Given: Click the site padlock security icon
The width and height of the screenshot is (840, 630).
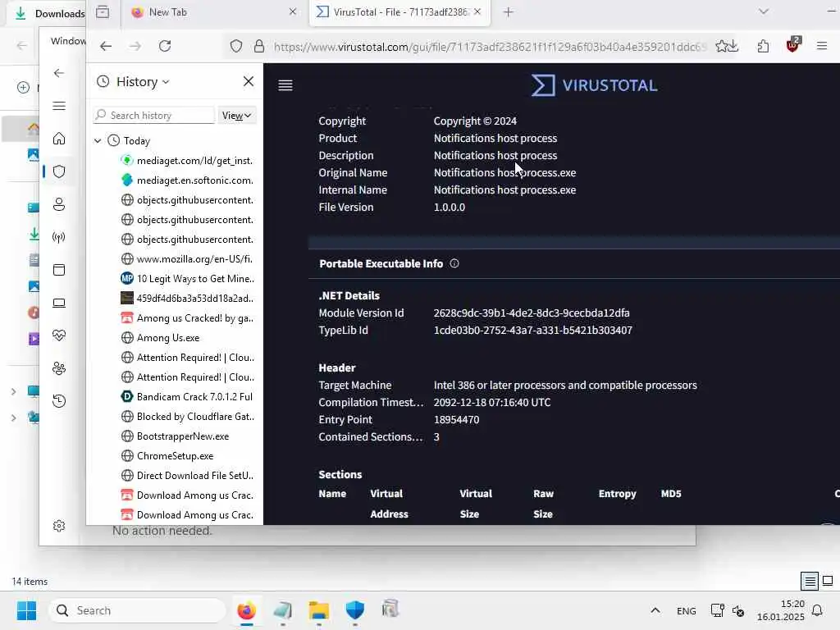Looking at the screenshot, I should (x=258, y=47).
